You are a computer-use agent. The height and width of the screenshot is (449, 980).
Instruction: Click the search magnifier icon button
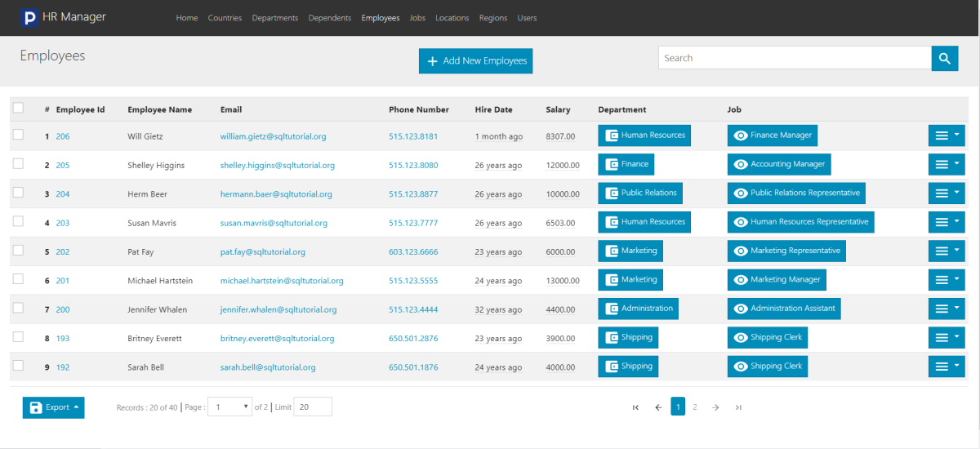click(x=944, y=58)
